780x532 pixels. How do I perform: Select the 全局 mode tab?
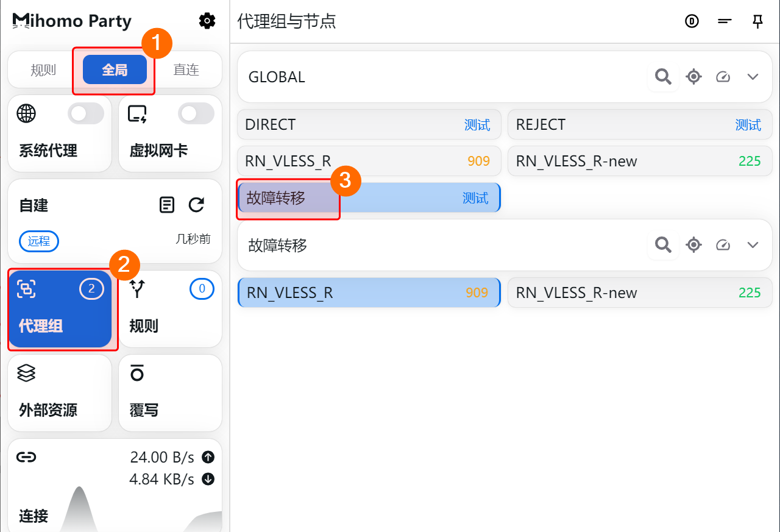(115, 70)
